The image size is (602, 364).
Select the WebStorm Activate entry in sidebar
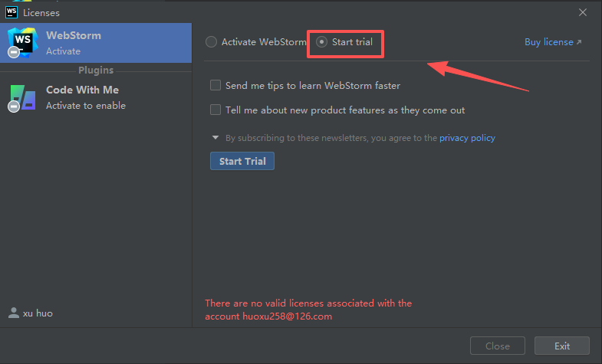96,43
